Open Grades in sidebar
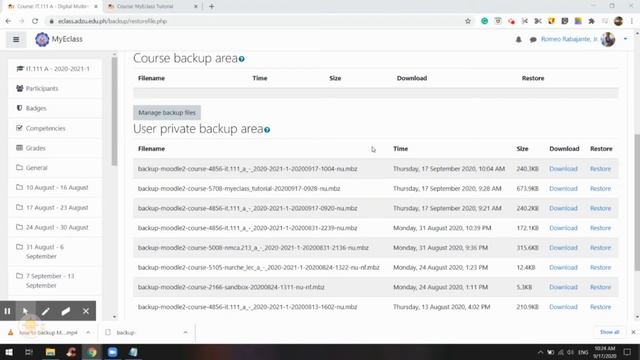640x360 pixels. click(x=55, y=148)
